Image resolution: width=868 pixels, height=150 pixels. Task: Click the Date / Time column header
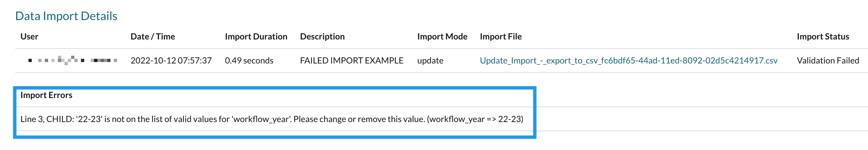pos(153,37)
